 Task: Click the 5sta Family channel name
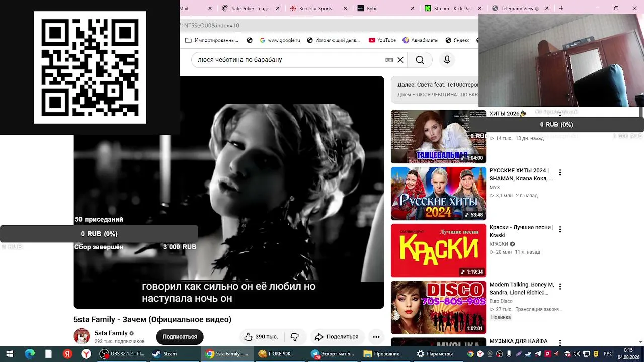point(111,333)
